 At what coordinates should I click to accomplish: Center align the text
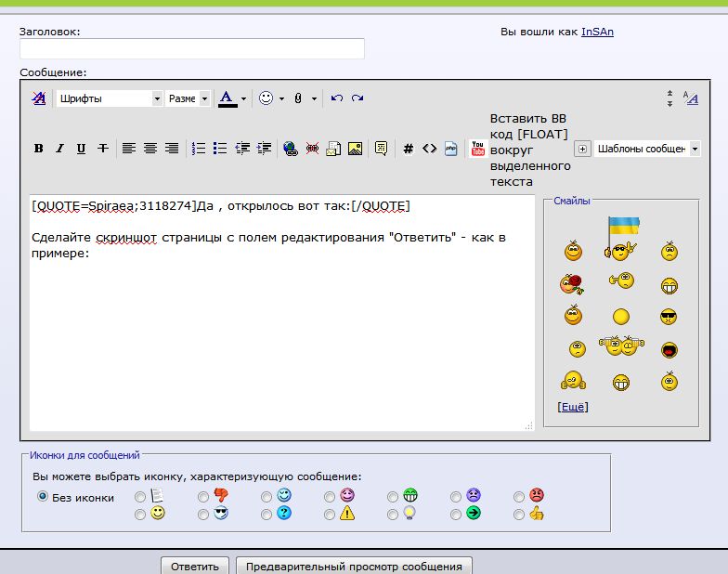point(150,149)
